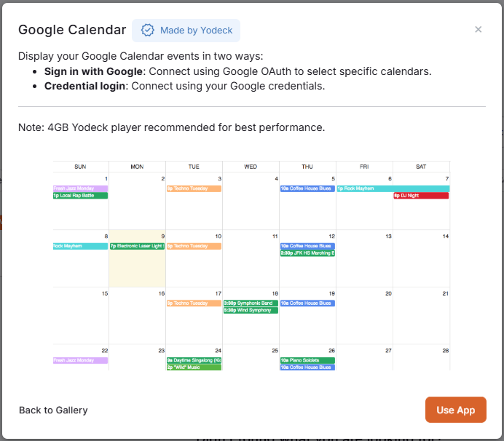The width and height of the screenshot is (504, 441).
Task: Click the Google Calendar title text
Action: [72, 30]
